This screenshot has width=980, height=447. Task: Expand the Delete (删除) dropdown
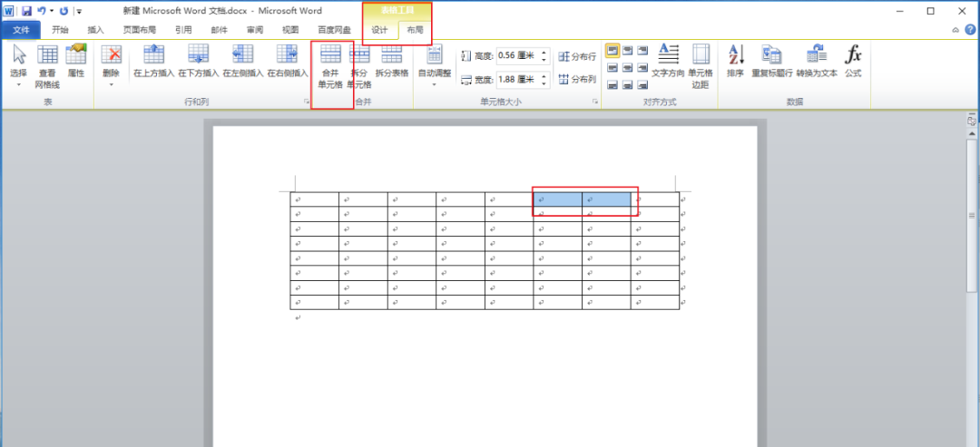pos(111,65)
